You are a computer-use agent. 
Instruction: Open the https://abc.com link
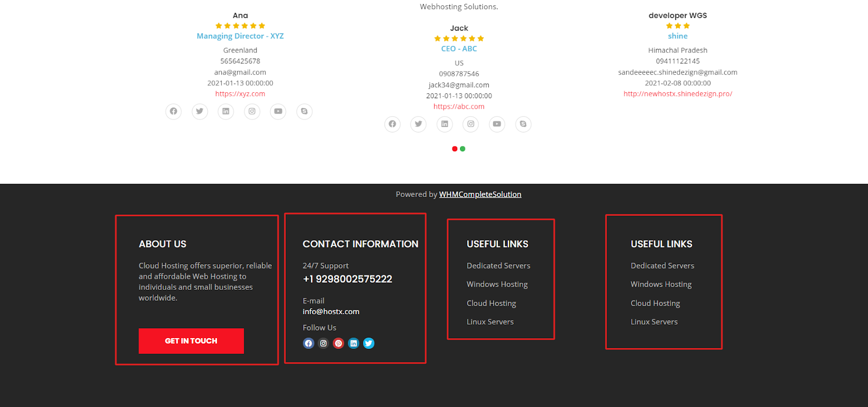tap(459, 107)
